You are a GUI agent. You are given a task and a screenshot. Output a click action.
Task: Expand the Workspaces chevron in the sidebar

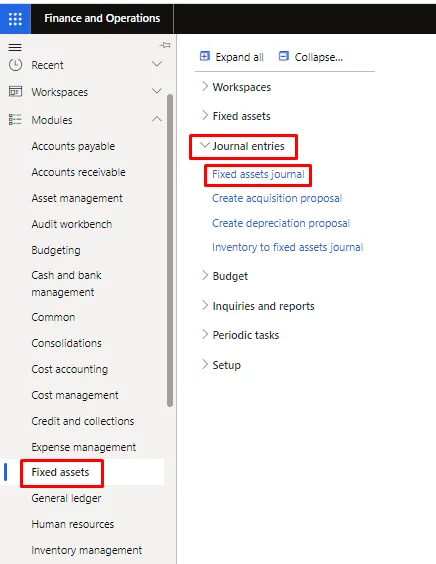(x=157, y=91)
